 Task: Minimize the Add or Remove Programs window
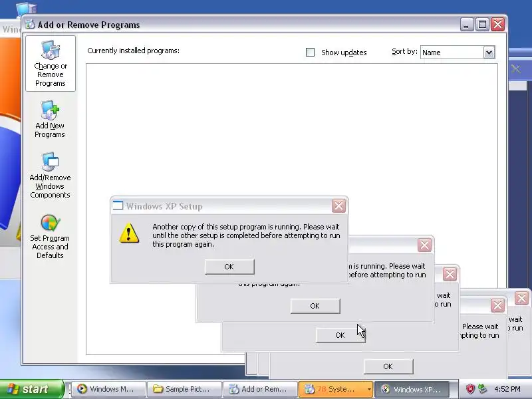click(x=467, y=25)
